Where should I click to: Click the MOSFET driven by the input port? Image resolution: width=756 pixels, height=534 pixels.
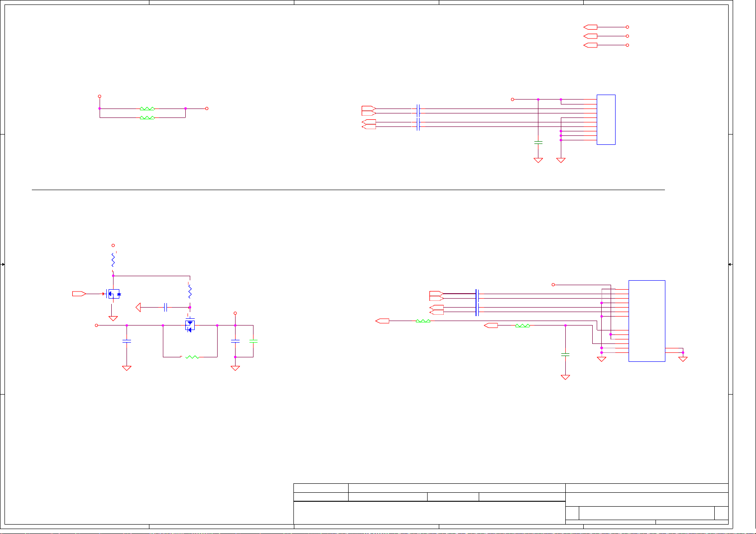(x=114, y=294)
